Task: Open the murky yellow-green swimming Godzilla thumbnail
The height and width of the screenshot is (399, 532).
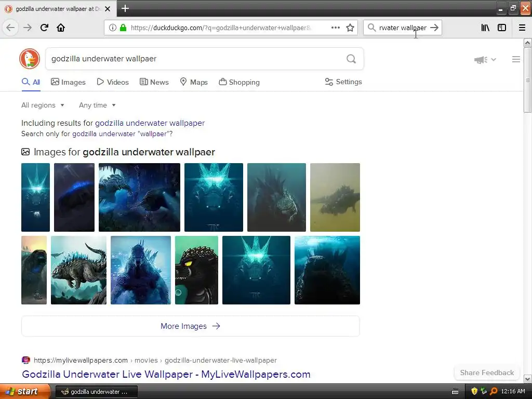Action: tap(335, 197)
